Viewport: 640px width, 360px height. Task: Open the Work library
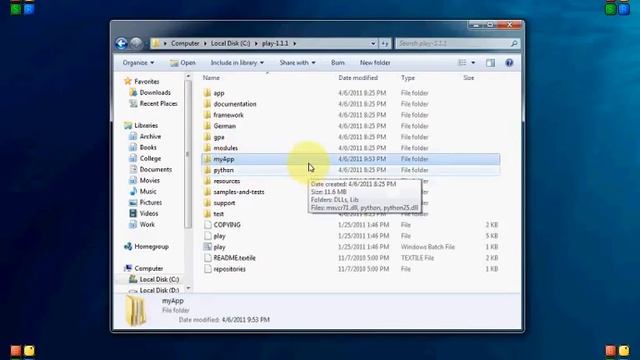[x=147, y=224]
